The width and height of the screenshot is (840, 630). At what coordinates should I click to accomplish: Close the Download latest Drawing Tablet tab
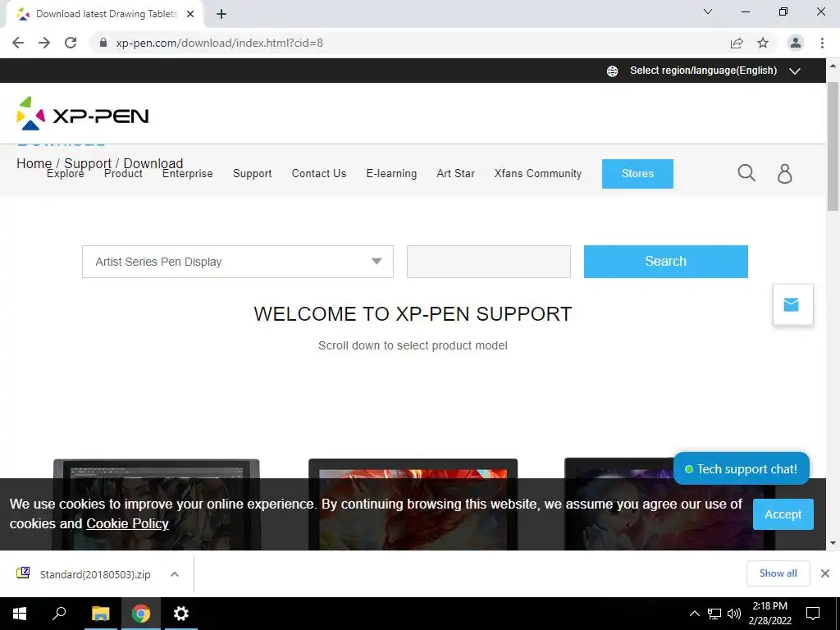(x=190, y=14)
